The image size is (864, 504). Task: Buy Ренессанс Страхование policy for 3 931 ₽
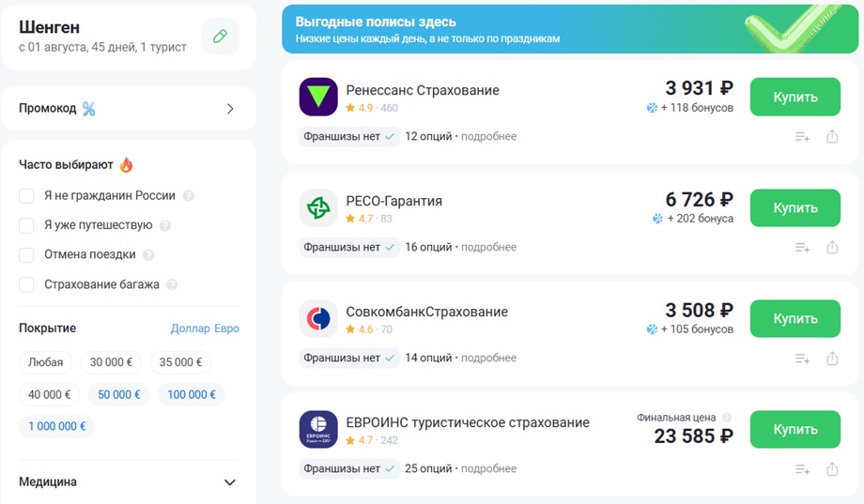(x=795, y=97)
